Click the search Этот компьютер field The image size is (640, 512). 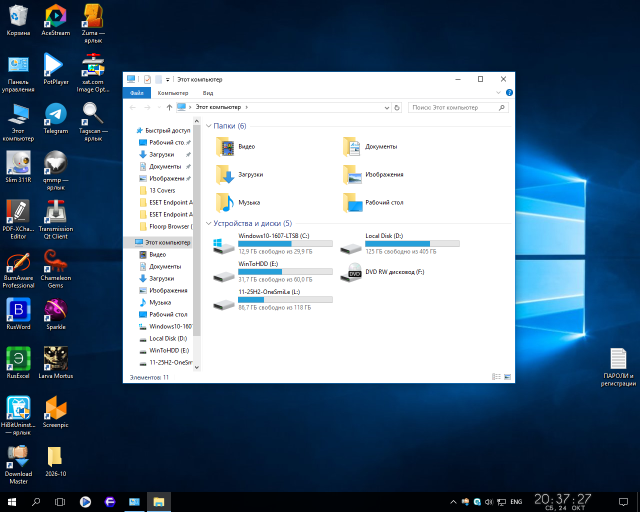coord(458,107)
